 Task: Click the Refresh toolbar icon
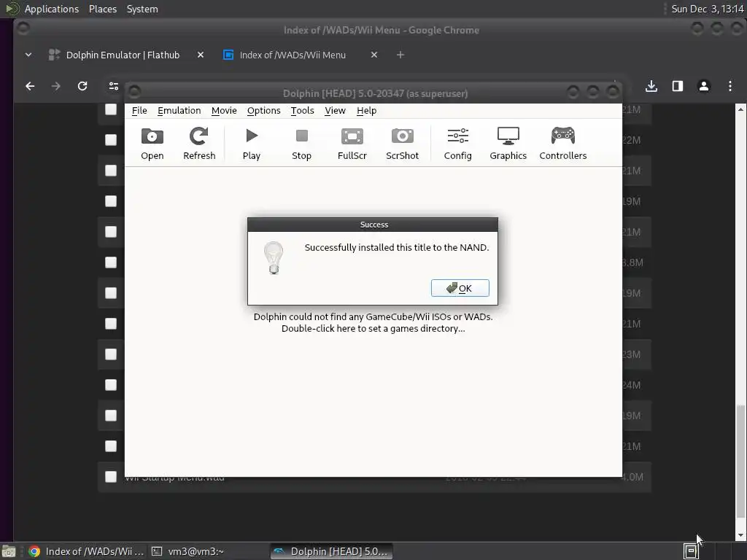tap(199, 144)
